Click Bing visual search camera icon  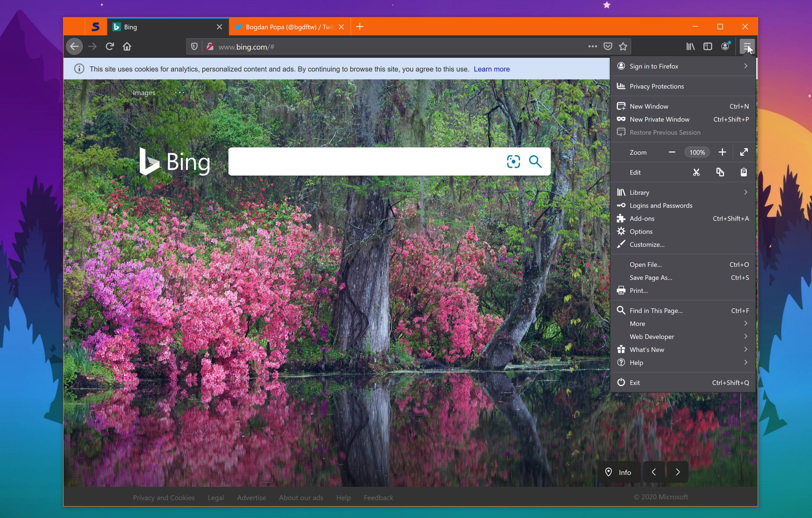coord(513,162)
